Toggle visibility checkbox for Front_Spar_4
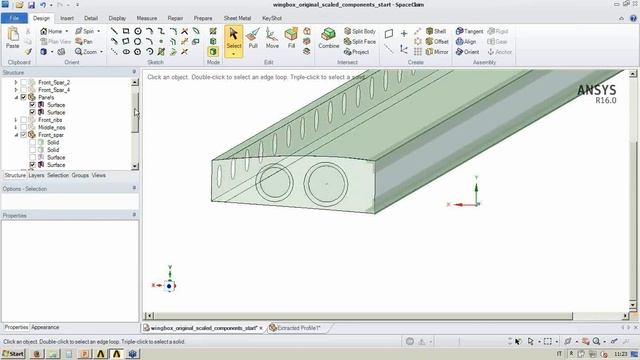This screenshot has width=640, height=360. [23, 90]
